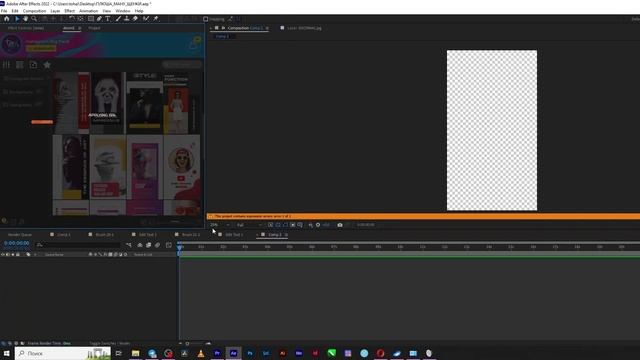Image resolution: width=640 pixels, height=360 pixels.
Task: Open the Animation menu
Action: coord(89,11)
